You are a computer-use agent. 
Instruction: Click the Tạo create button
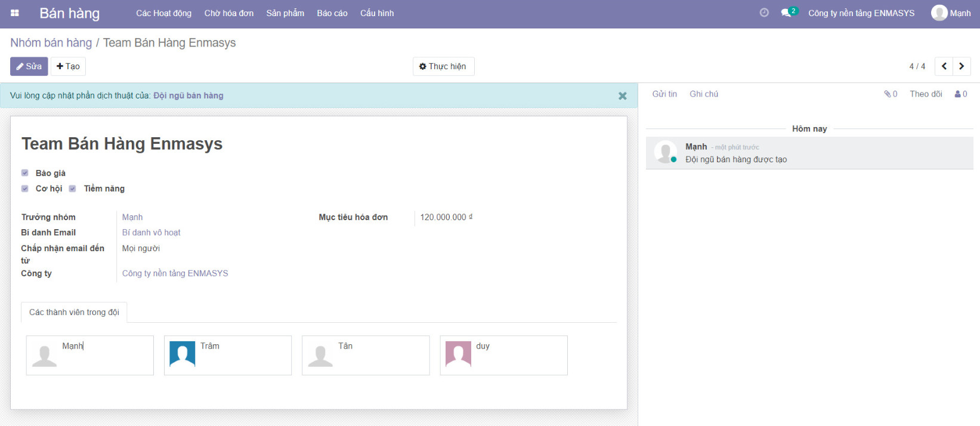click(68, 66)
